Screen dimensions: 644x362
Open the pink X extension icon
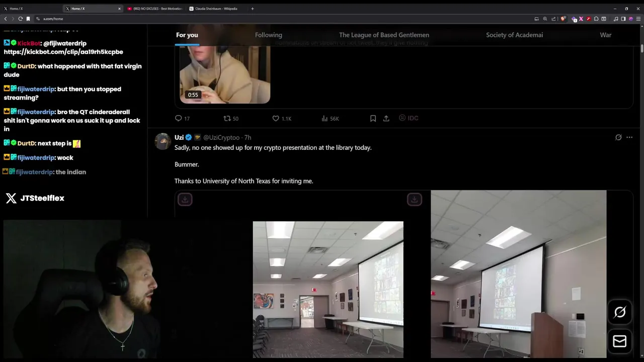click(581, 19)
